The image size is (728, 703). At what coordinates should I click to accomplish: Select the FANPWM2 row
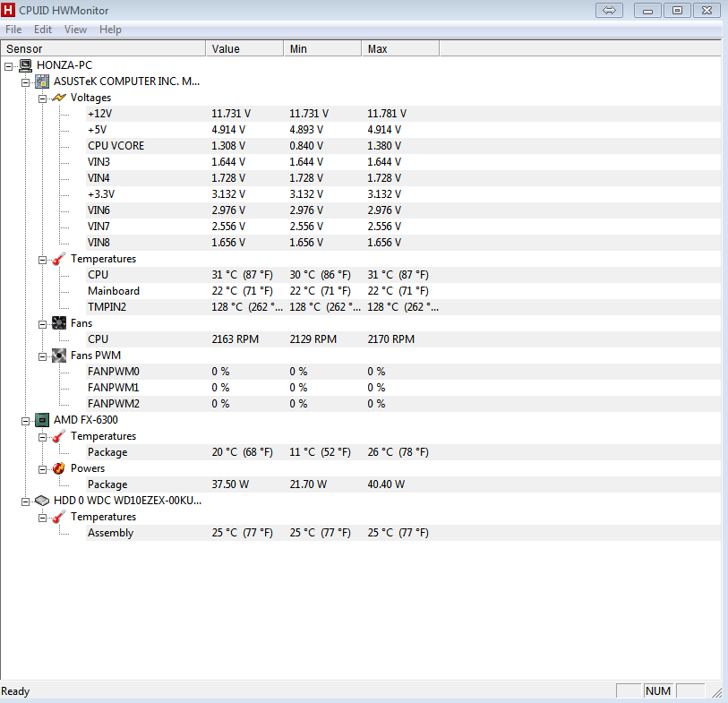pos(403,404)
